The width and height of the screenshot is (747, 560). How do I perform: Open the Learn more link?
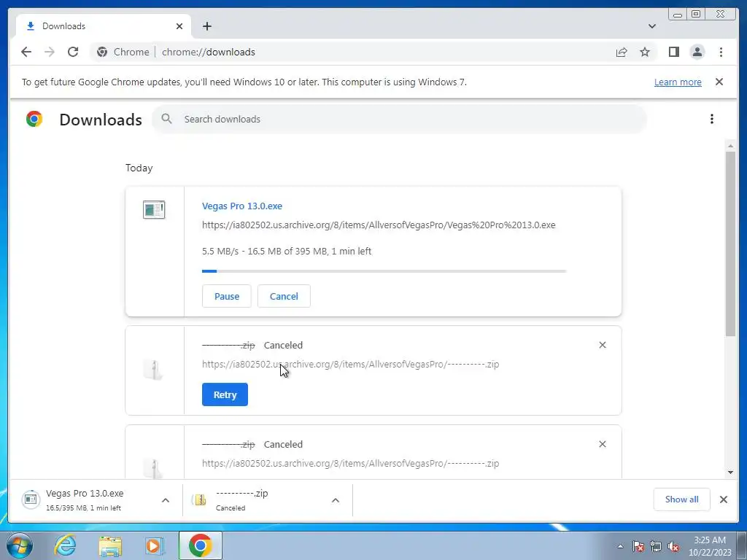point(678,82)
